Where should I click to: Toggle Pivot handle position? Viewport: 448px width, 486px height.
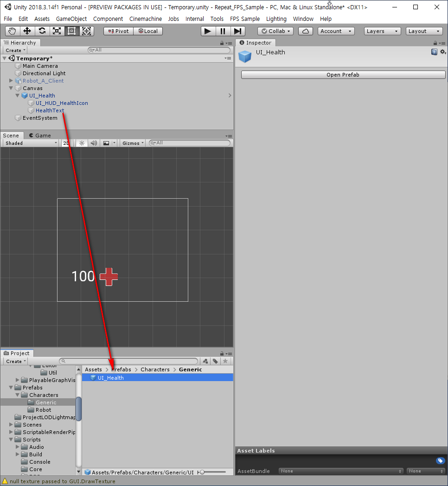118,31
